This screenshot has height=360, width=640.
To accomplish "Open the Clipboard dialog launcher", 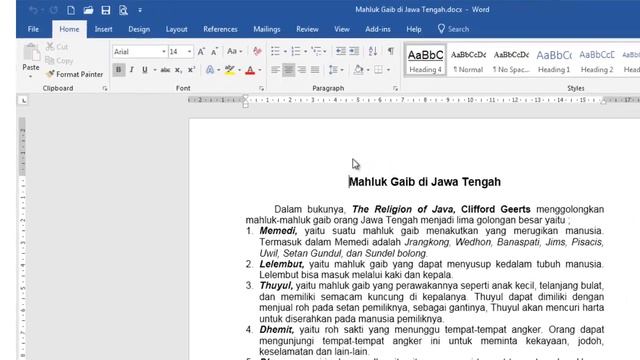I will click(105, 88).
